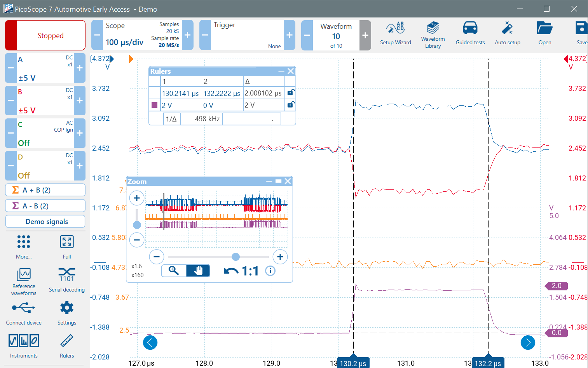Toggle the voltage ruler lock icon
The height and width of the screenshot is (368, 588).
291,104
